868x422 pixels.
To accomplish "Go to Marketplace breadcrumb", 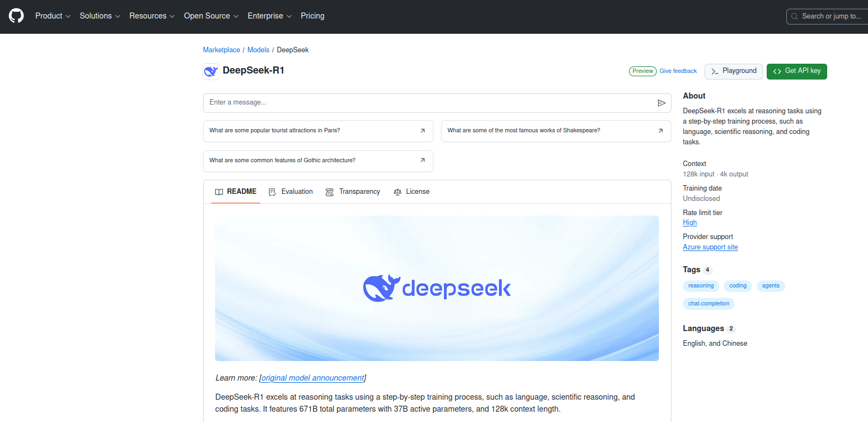I will 222,50.
